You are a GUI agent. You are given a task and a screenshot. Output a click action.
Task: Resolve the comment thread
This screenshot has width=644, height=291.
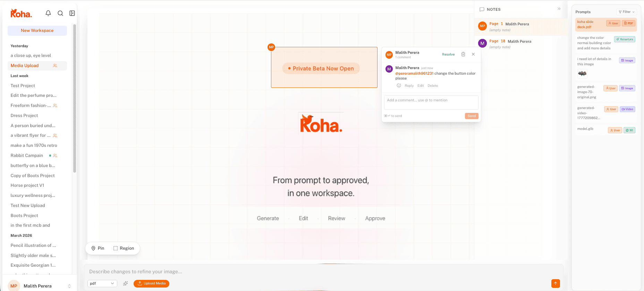[448, 55]
